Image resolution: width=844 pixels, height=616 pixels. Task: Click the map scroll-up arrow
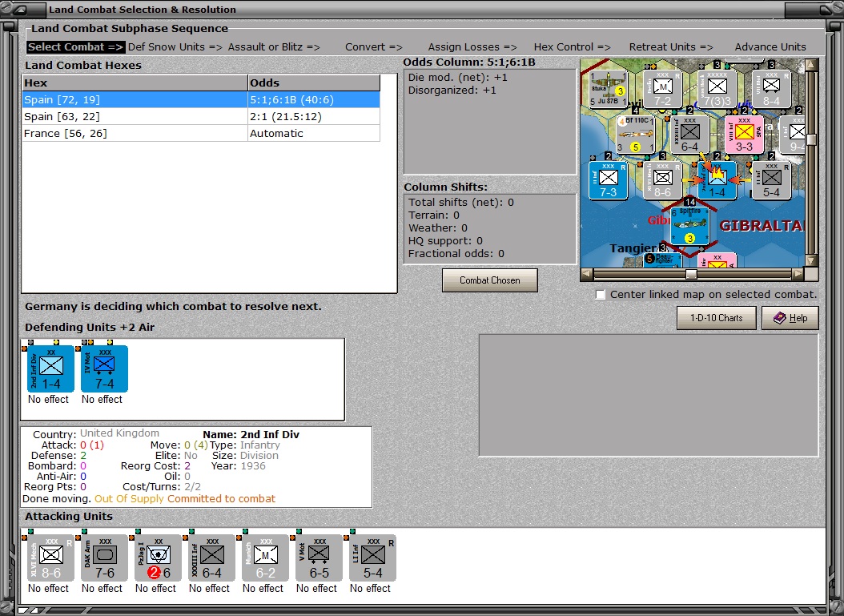[x=811, y=65]
